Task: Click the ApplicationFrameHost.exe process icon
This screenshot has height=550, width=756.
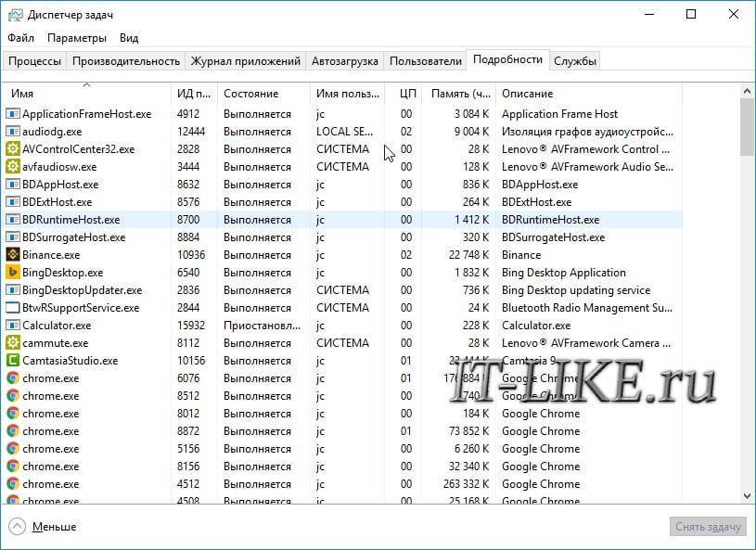Action: coord(13,114)
